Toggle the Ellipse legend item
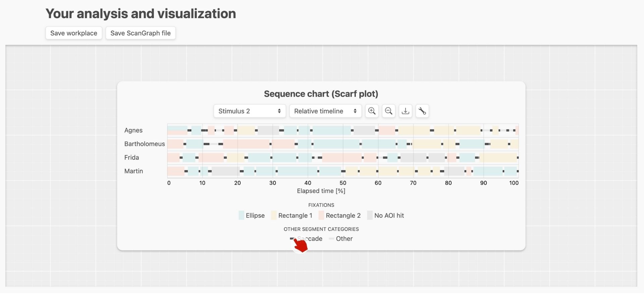The image size is (644, 295). click(x=252, y=216)
